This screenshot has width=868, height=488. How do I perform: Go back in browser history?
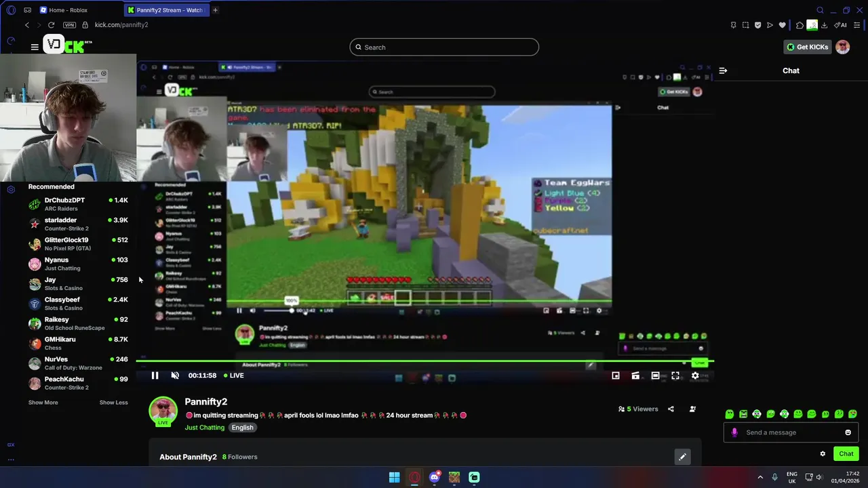(x=27, y=25)
